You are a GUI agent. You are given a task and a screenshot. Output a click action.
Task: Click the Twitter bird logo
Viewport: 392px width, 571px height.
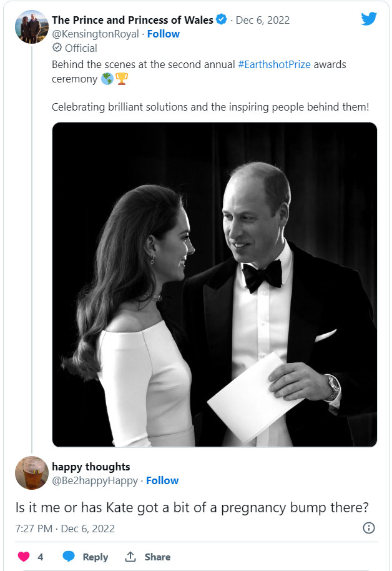point(369,19)
